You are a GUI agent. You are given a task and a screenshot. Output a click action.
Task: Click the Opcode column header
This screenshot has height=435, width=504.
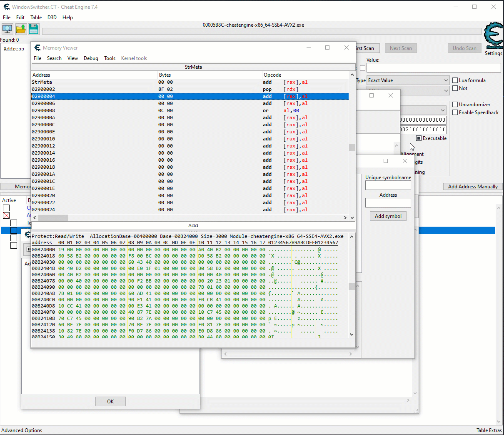(305, 75)
